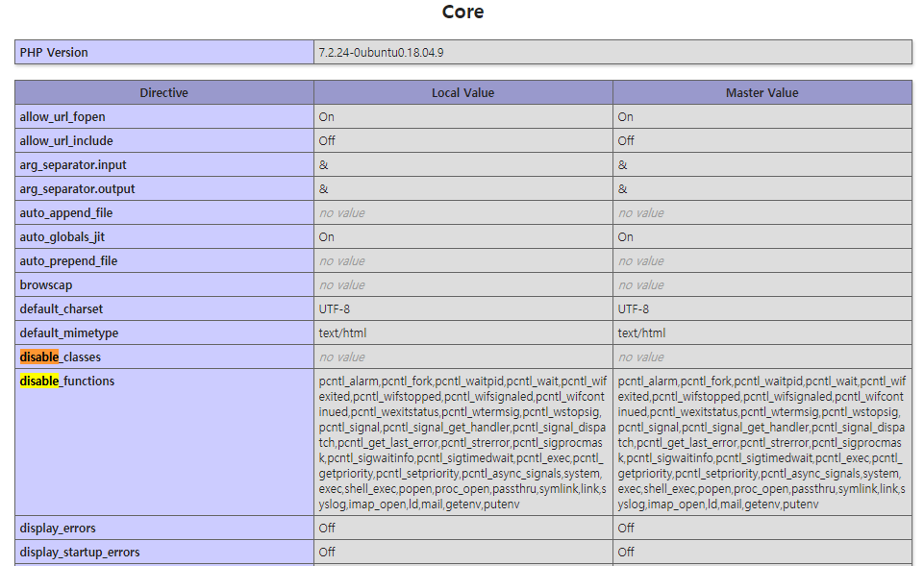This screenshot has width=924, height=566.
Task: Click the Local Value column header
Action: (463, 92)
